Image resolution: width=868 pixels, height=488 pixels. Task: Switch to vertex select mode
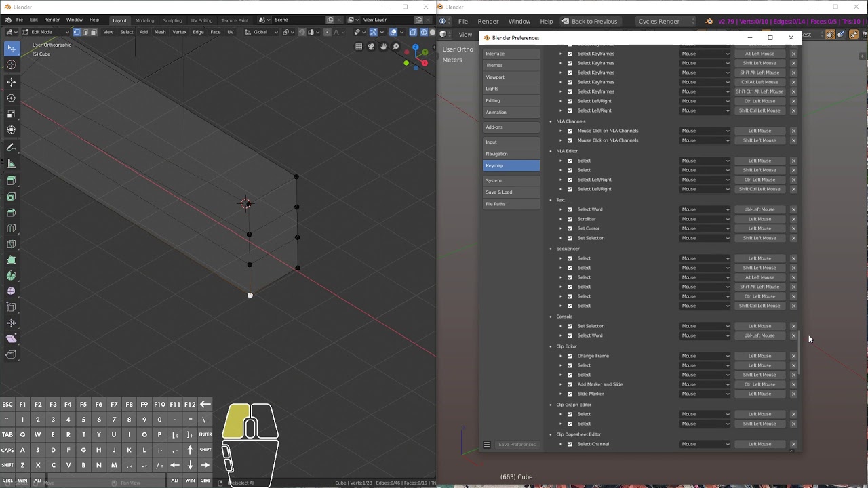tap(77, 32)
